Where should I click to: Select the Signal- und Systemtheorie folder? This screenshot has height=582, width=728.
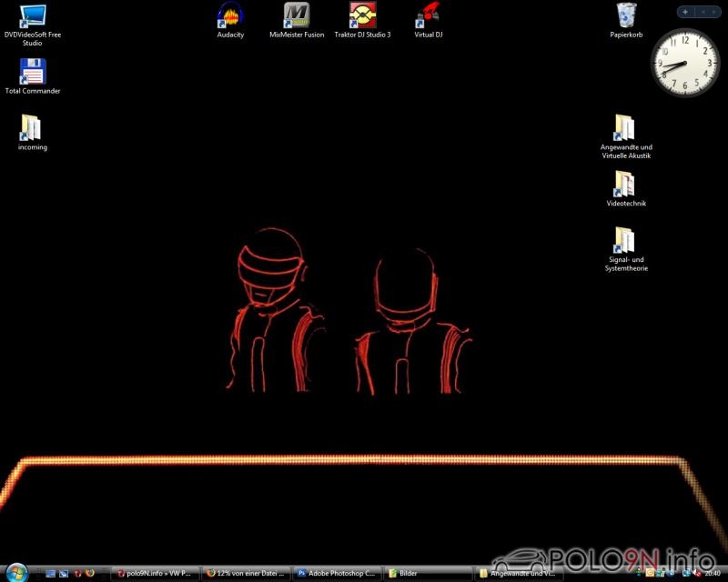coord(626,249)
